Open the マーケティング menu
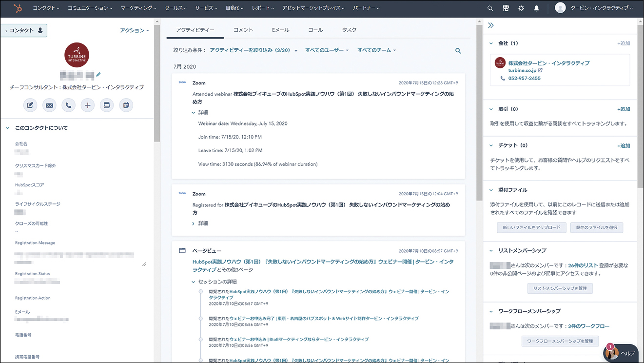The height and width of the screenshot is (363, 644). pos(138,8)
